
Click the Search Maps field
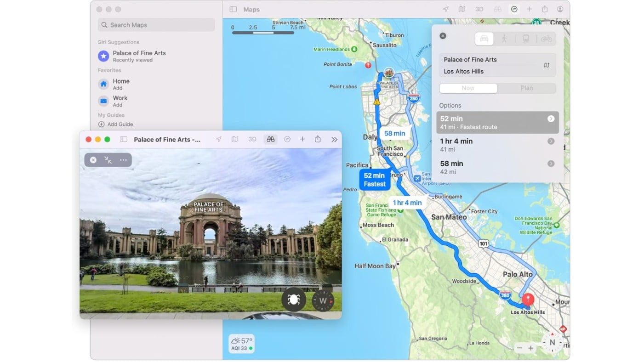[x=156, y=25]
